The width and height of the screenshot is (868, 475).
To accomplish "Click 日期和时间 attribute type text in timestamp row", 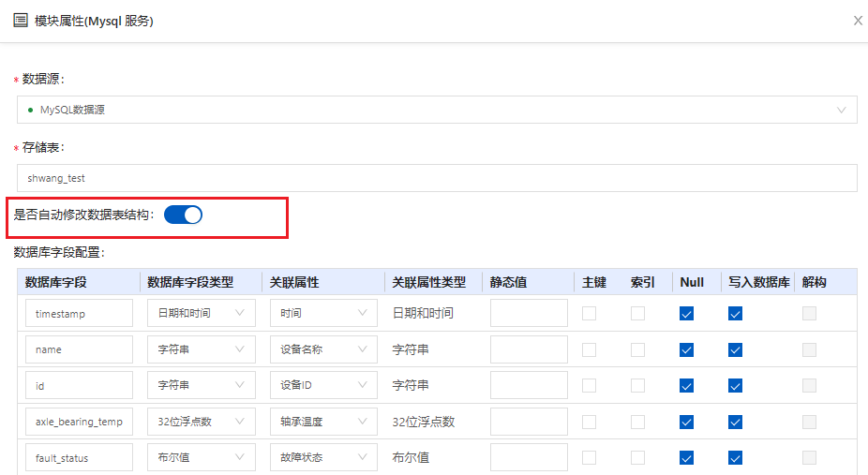I will (x=423, y=313).
